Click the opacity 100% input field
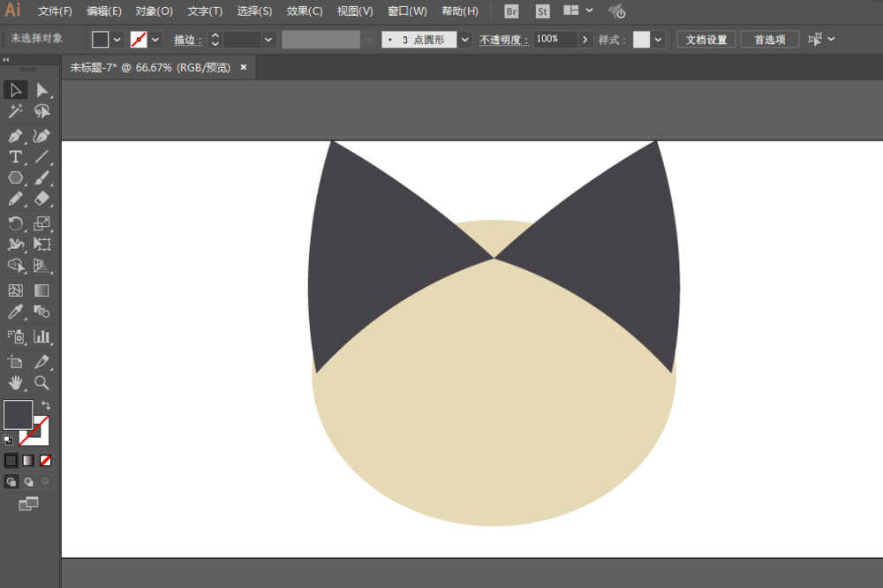This screenshot has height=588, width=883. tap(555, 39)
